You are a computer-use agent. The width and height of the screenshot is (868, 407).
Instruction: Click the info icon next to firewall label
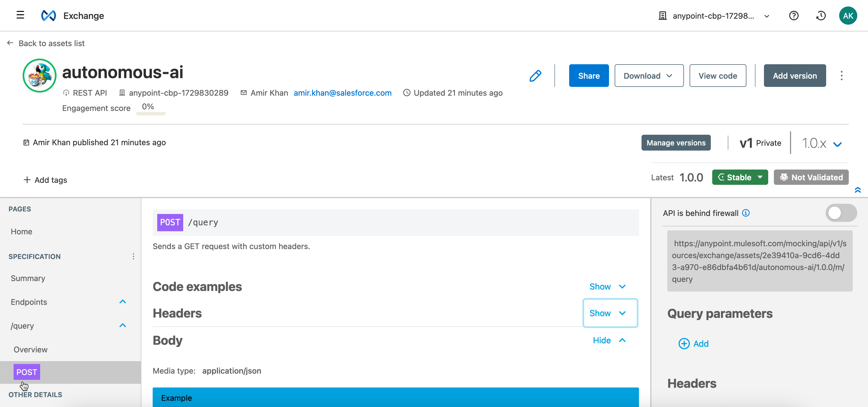(746, 213)
